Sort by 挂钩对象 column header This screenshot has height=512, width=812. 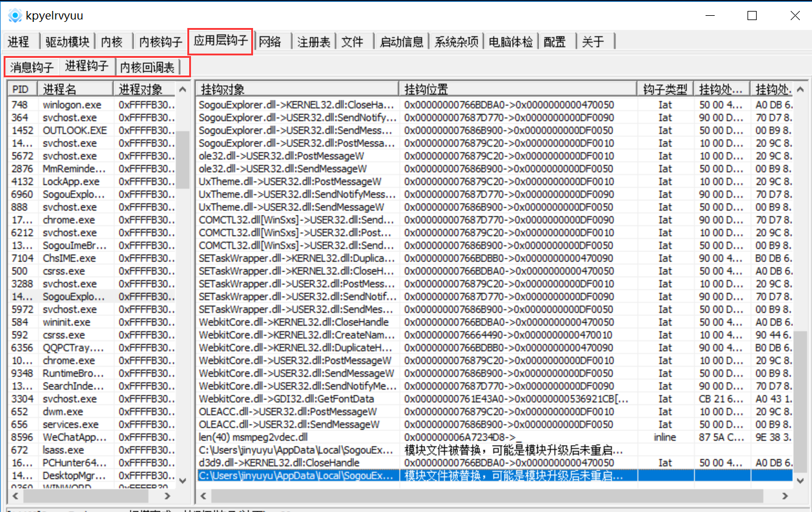tap(297, 89)
